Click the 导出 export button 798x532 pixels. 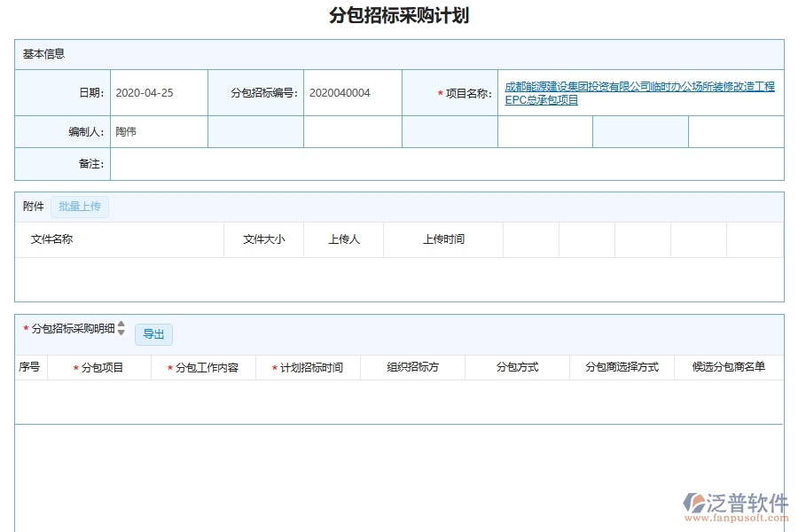[x=153, y=334]
